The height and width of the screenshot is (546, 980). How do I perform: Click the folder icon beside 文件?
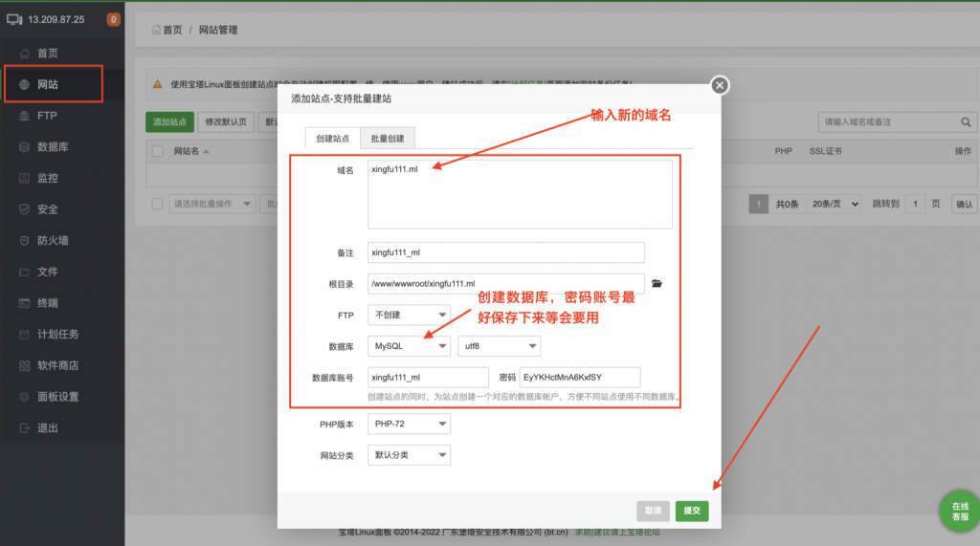click(x=24, y=272)
